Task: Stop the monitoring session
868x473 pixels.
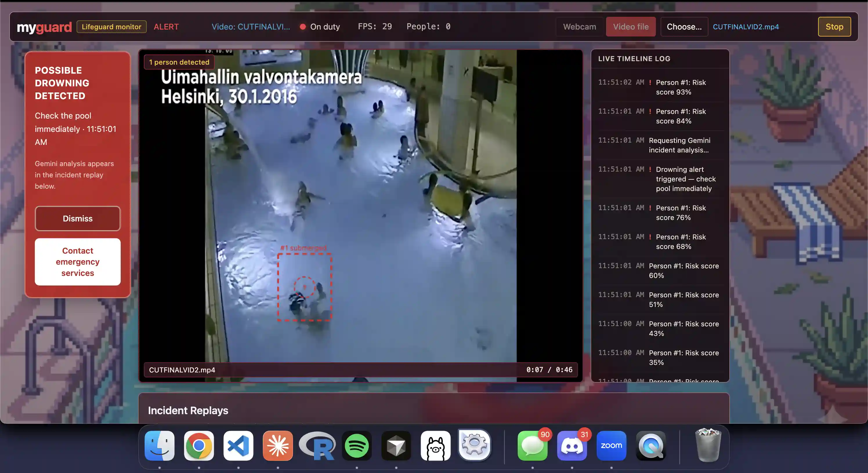Action: pos(834,27)
